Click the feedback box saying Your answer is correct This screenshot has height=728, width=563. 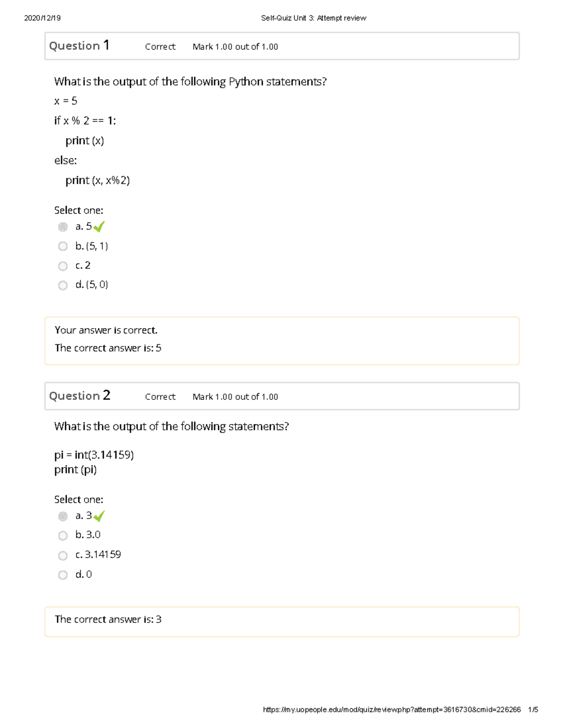point(106,330)
